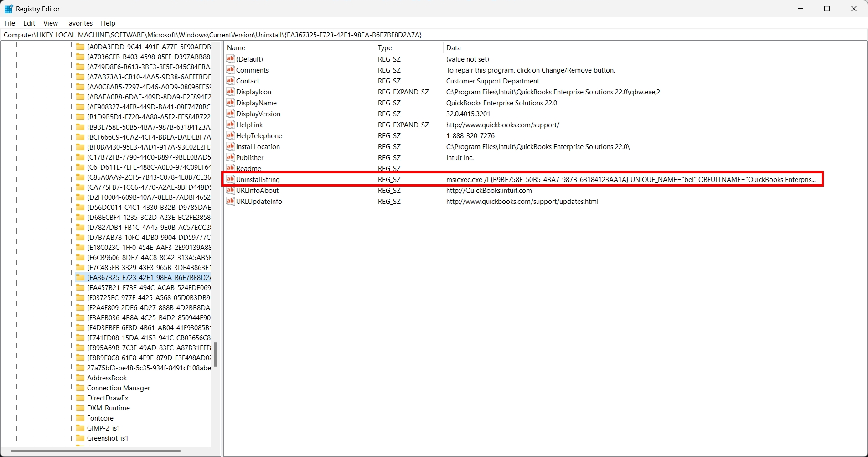Image resolution: width=868 pixels, height=457 pixels.
Task: Click the Name column header
Action: (x=236, y=47)
